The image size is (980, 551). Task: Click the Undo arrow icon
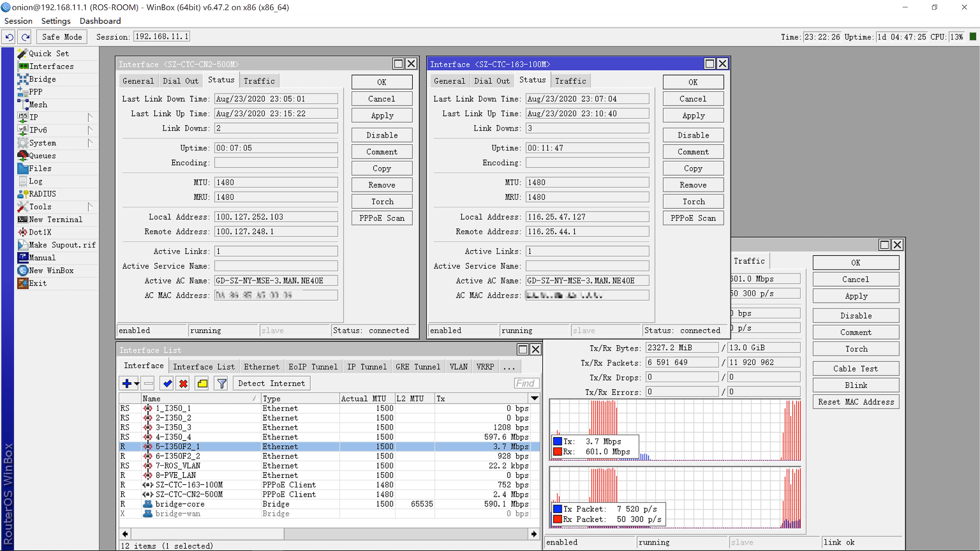point(9,37)
